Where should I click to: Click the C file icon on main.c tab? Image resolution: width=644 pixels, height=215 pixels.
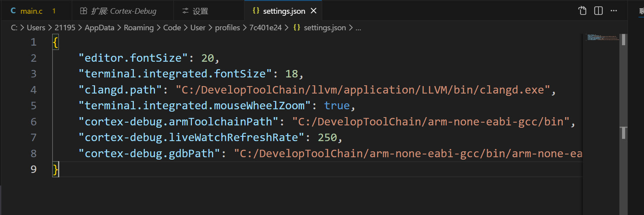click(x=13, y=11)
